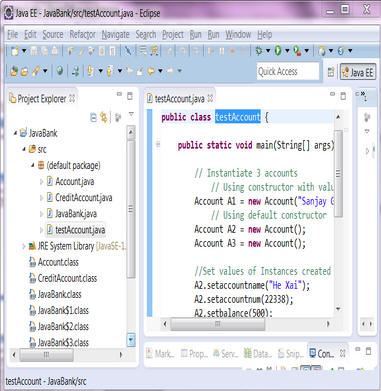Click the Save All toolbar icon
381x391 pixels.
tap(44, 51)
